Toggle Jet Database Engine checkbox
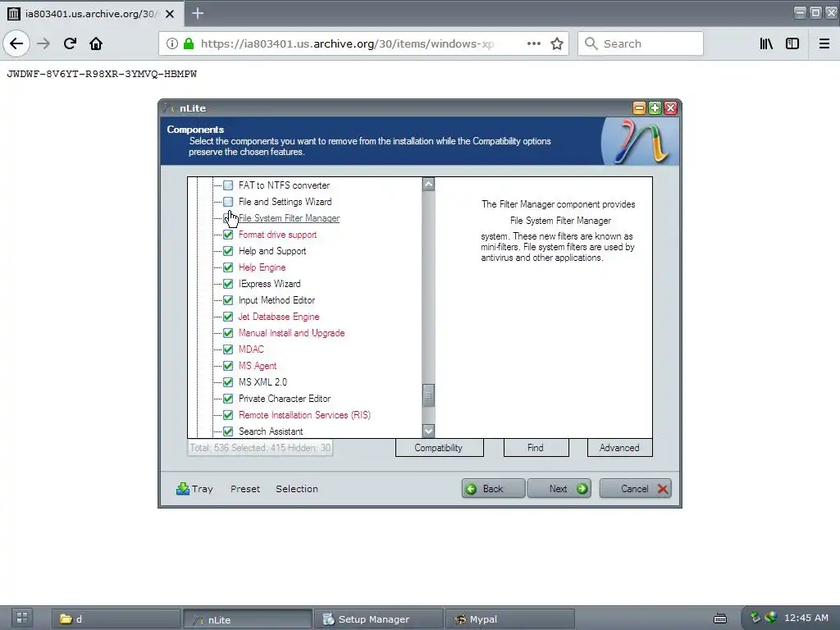The image size is (840, 630). click(x=228, y=317)
